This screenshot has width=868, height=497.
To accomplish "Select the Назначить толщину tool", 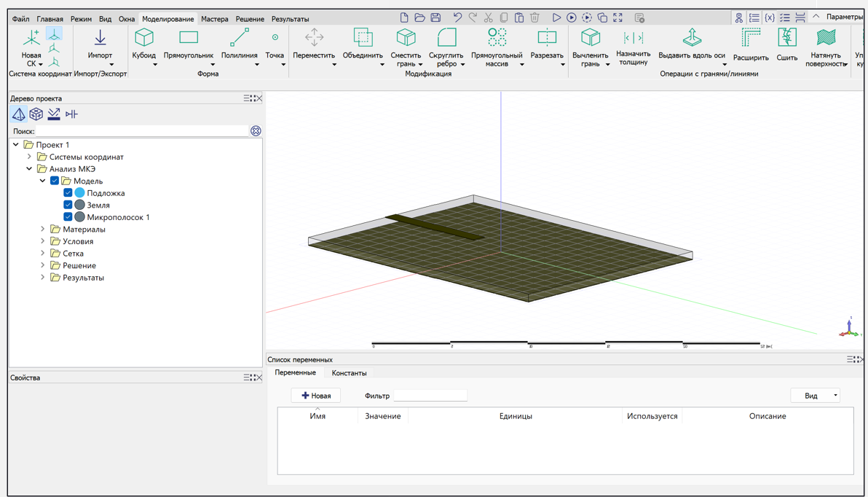I will pyautogui.click(x=633, y=45).
